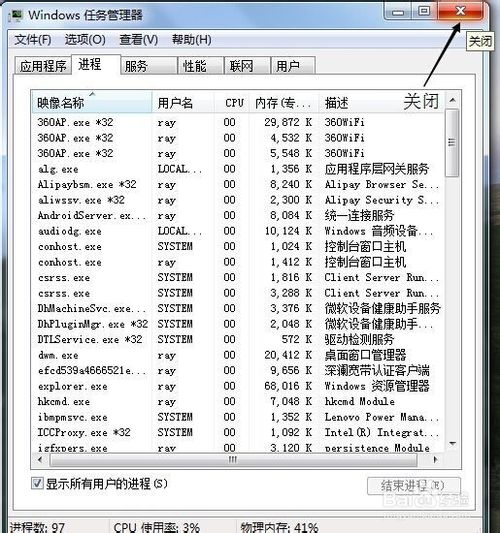Click the CPU 使用率: 3% status entry
The height and width of the screenshot is (533, 500).
(x=157, y=527)
